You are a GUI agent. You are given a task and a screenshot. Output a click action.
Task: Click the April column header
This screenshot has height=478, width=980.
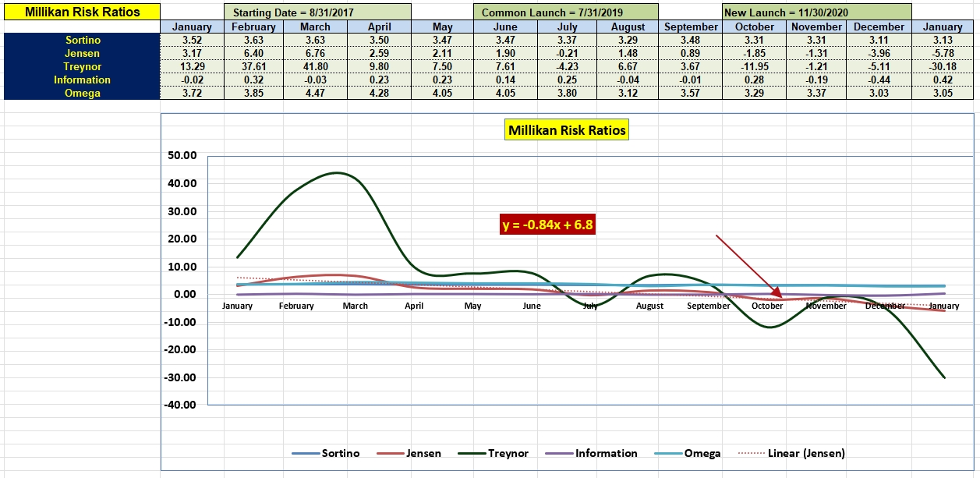pos(379,27)
